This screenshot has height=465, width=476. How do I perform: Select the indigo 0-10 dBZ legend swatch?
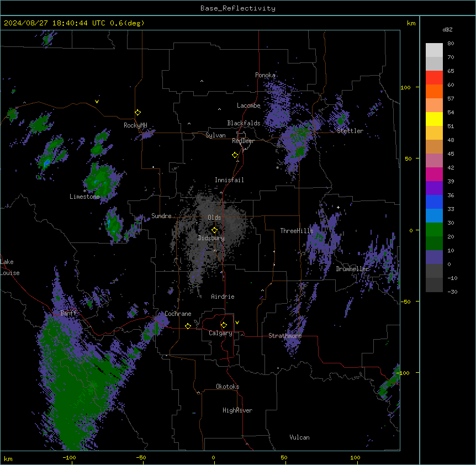tap(434, 257)
